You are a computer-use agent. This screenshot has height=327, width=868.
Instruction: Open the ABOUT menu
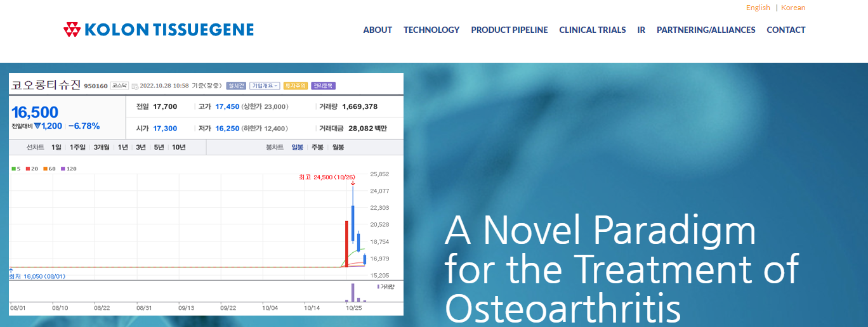point(378,30)
